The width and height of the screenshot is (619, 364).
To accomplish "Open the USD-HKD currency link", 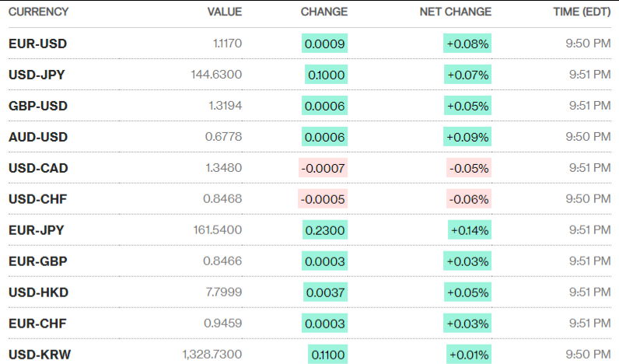I will pyautogui.click(x=37, y=292).
